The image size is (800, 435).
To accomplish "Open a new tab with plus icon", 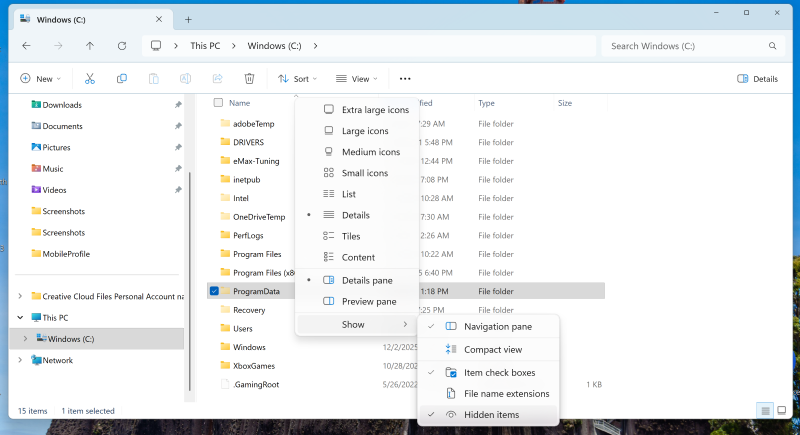I will click(x=188, y=19).
